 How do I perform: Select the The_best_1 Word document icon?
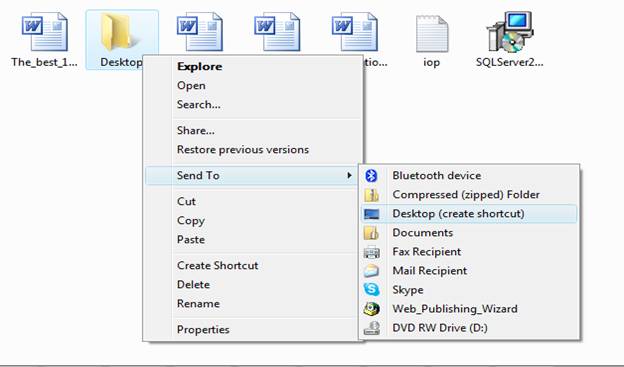45,32
